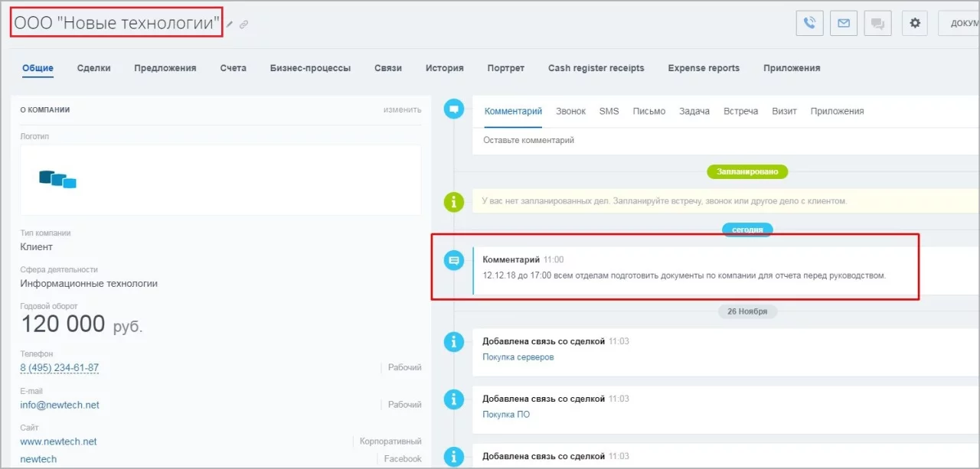This screenshot has width=980, height=469.
Task: Switch to the Сделки tab
Action: [93, 68]
